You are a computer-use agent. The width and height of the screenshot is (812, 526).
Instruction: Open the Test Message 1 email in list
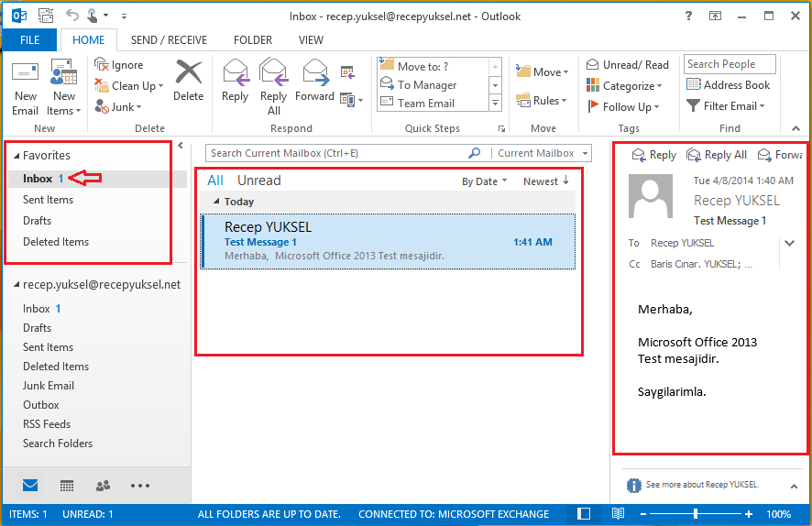click(388, 241)
